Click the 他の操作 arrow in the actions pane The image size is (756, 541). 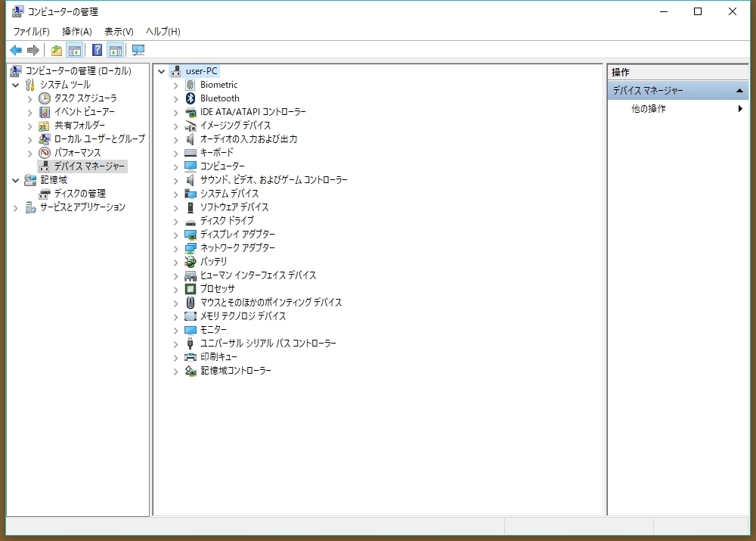[739, 108]
